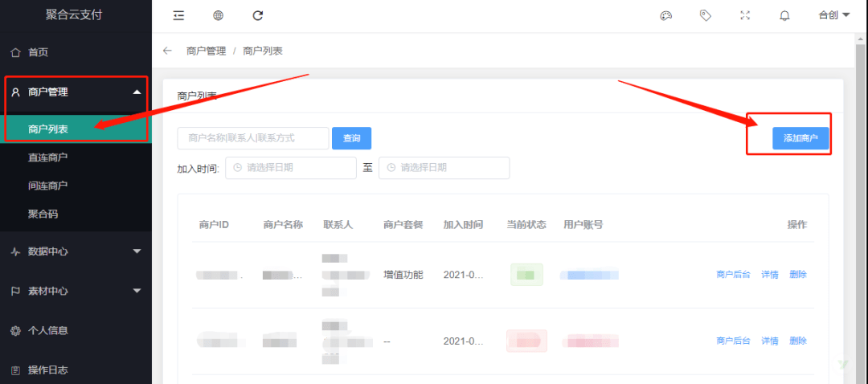Collapse the 商户管理 menu section
The width and height of the screenshot is (868, 384).
pyautogui.click(x=76, y=92)
